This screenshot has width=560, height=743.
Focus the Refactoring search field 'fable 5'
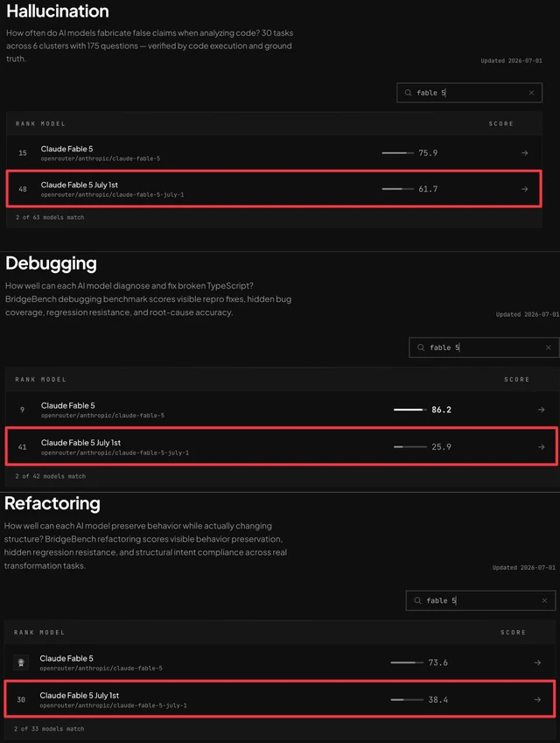480,600
